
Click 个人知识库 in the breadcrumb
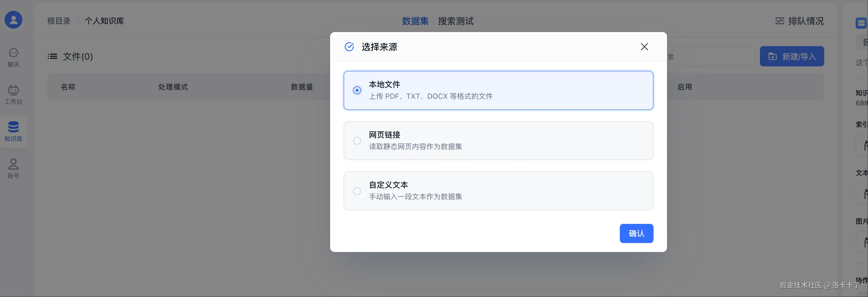104,21
